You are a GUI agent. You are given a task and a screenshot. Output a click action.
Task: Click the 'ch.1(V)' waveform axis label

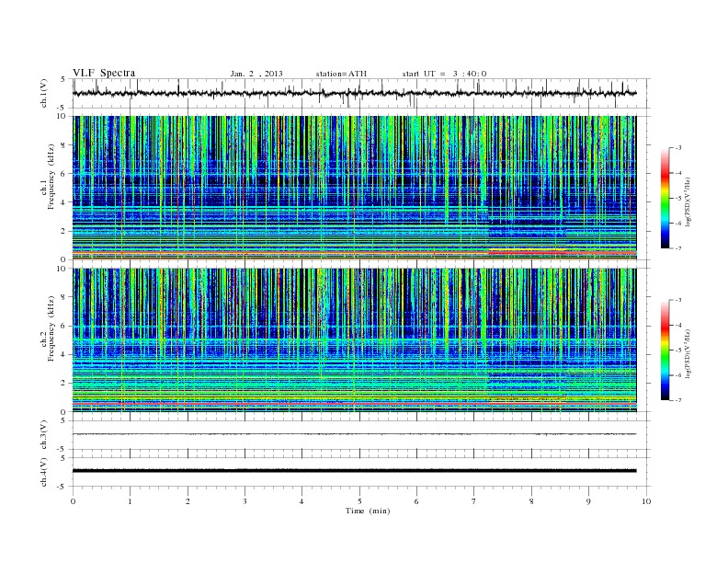pos(44,93)
